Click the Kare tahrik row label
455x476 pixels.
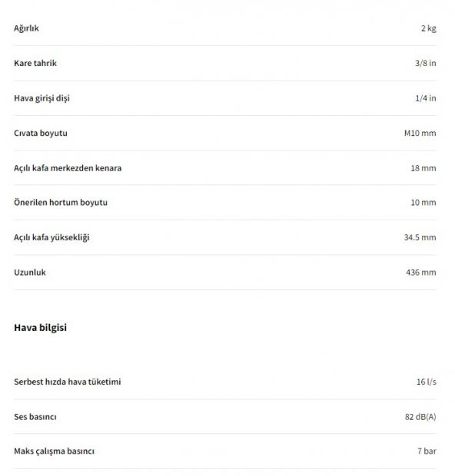[35, 63]
